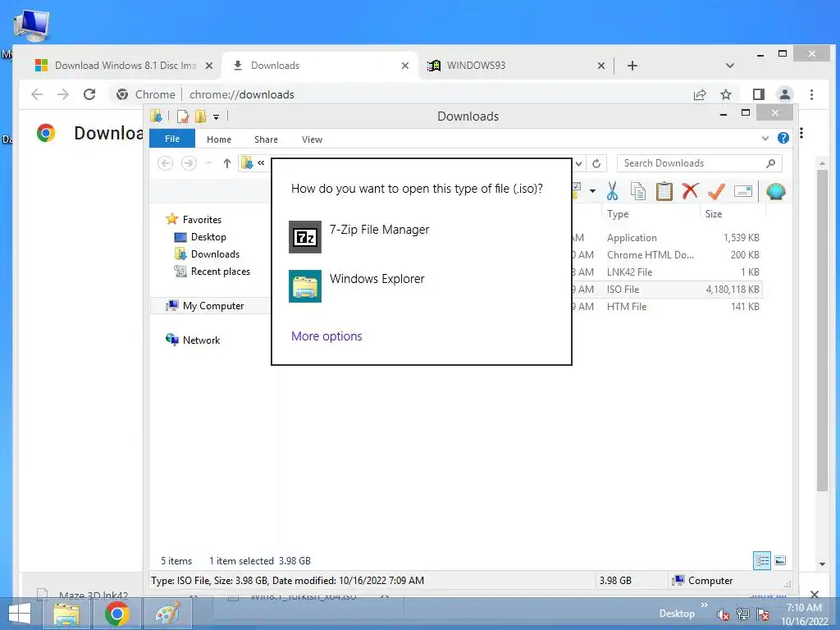Click the teal shell icon in toolbar
The height and width of the screenshot is (630, 840).
776,190
